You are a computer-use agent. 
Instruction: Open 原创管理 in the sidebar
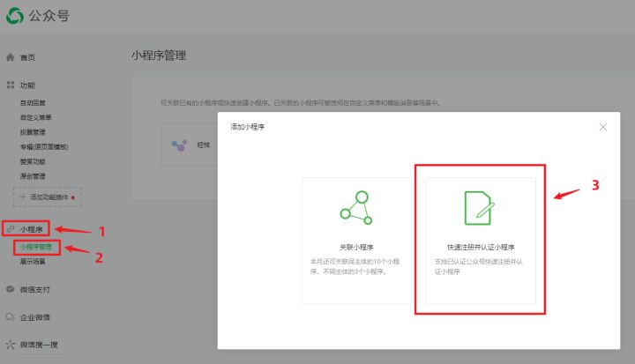pyautogui.click(x=33, y=176)
